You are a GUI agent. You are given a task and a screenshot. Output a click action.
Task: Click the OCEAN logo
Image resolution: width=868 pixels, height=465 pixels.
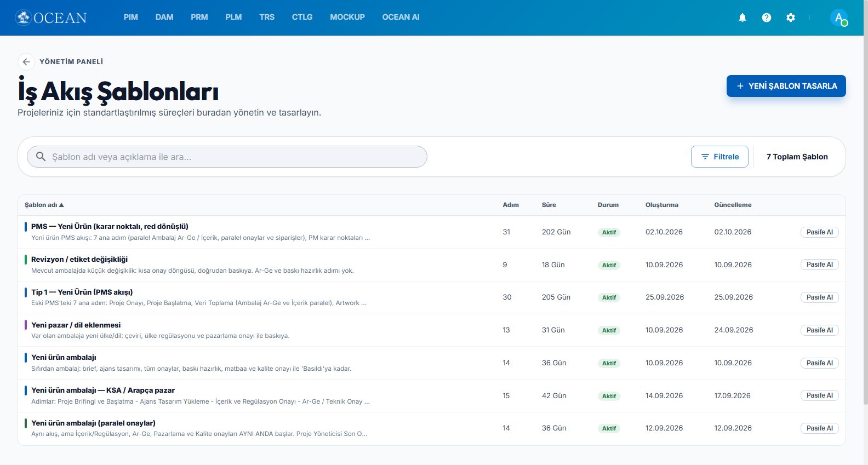[51, 18]
